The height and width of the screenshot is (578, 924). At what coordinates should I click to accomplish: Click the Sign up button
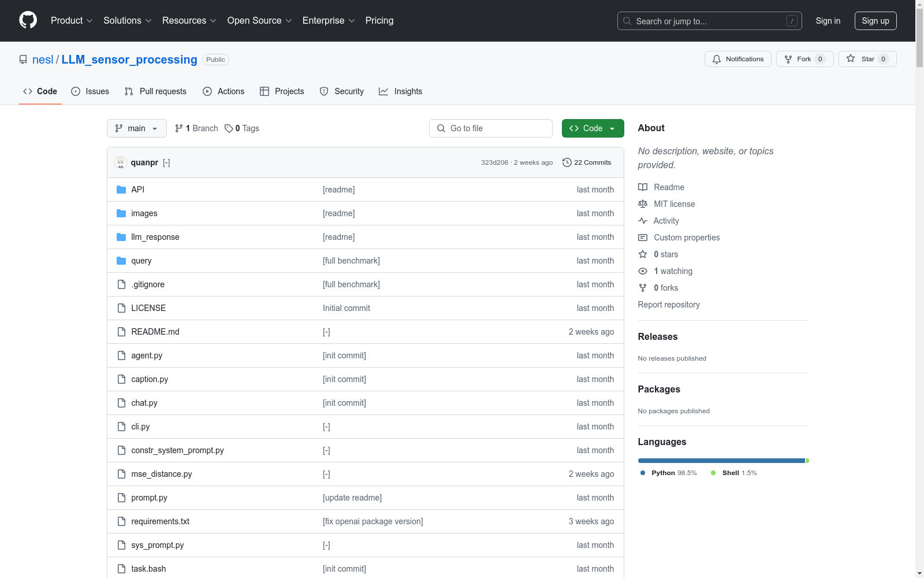coord(875,21)
